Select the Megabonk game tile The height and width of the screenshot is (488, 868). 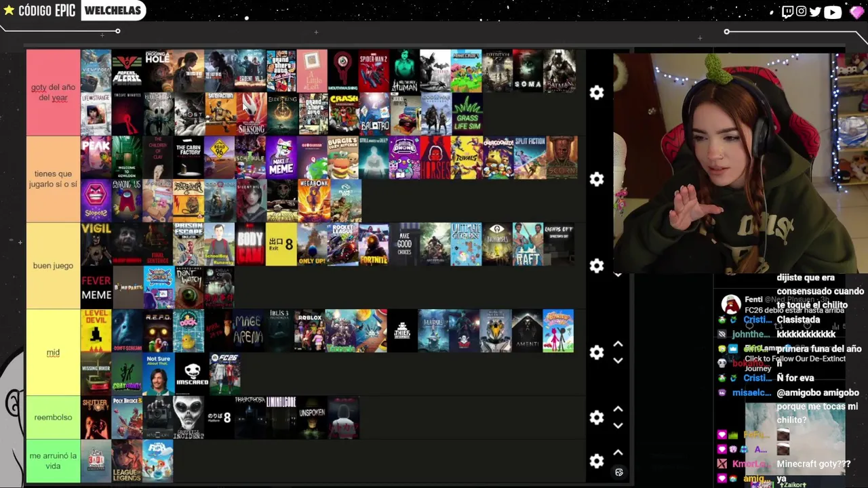click(315, 201)
